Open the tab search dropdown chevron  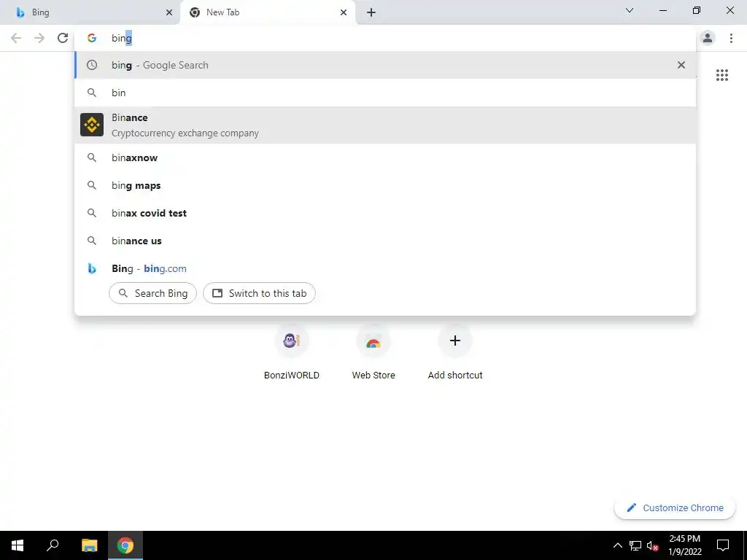pos(630,10)
